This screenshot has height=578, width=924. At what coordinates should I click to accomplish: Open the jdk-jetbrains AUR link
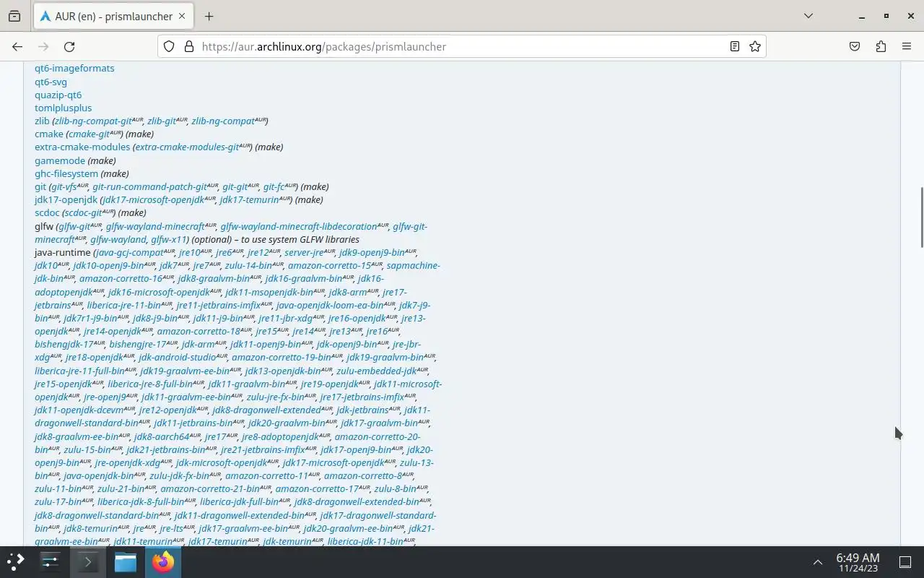pyautogui.click(x=363, y=410)
